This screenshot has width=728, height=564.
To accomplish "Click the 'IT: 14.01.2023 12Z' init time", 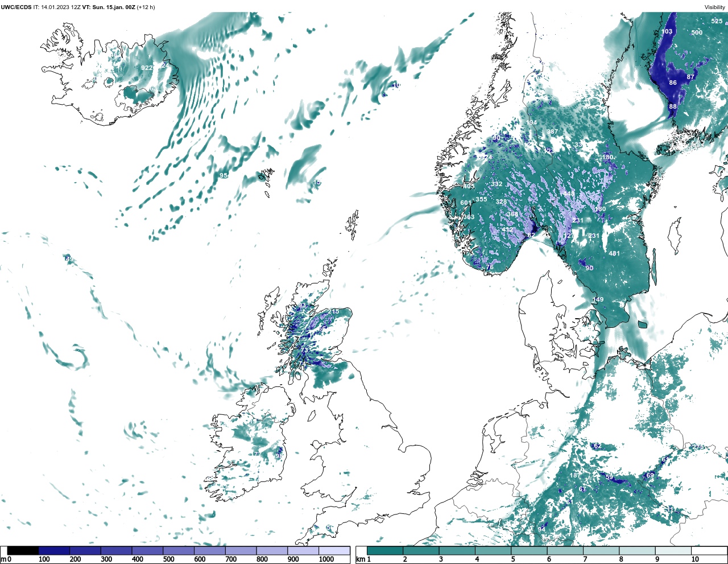I will click(x=57, y=7).
